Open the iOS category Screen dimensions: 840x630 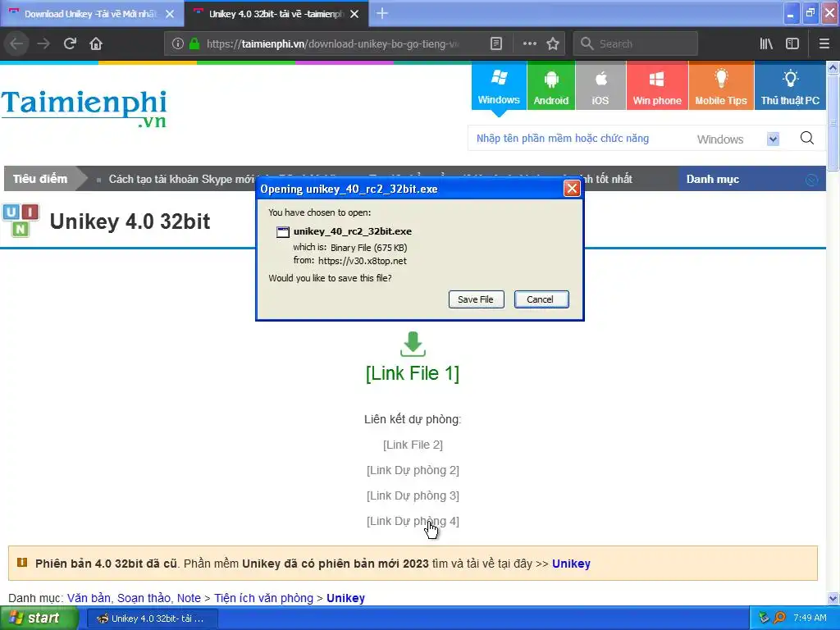pyautogui.click(x=600, y=85)
